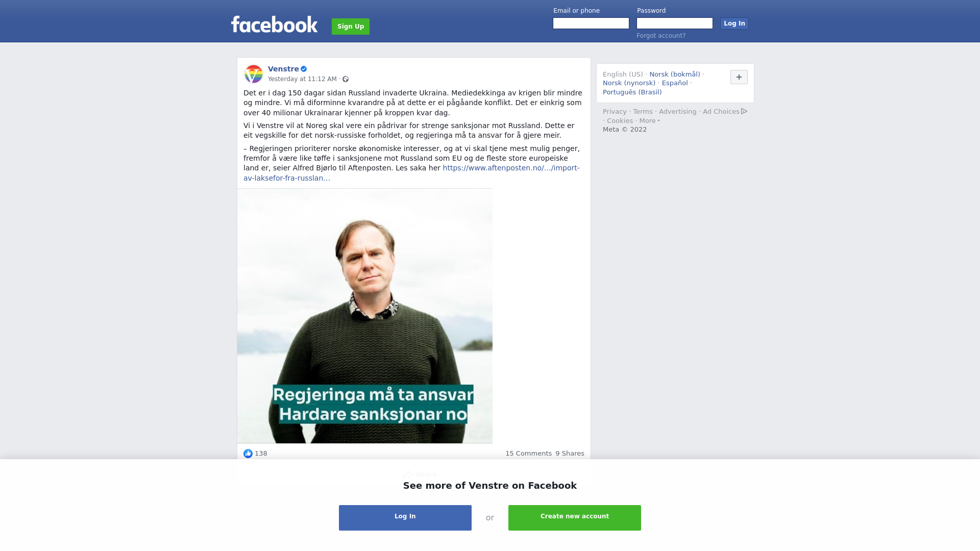Switch language to Norsk (bokmål)

point(675,74)
